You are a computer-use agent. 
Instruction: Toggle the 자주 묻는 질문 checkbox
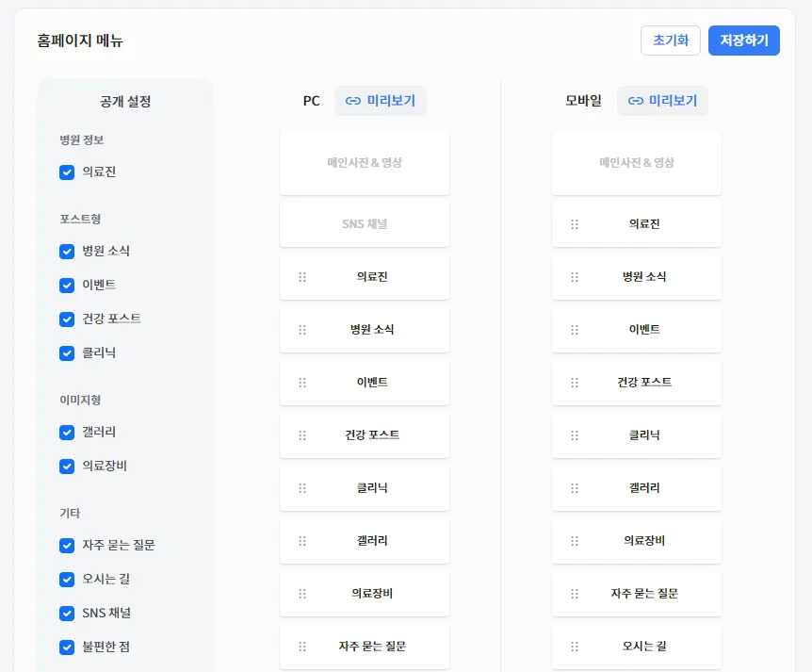[67, 546]
